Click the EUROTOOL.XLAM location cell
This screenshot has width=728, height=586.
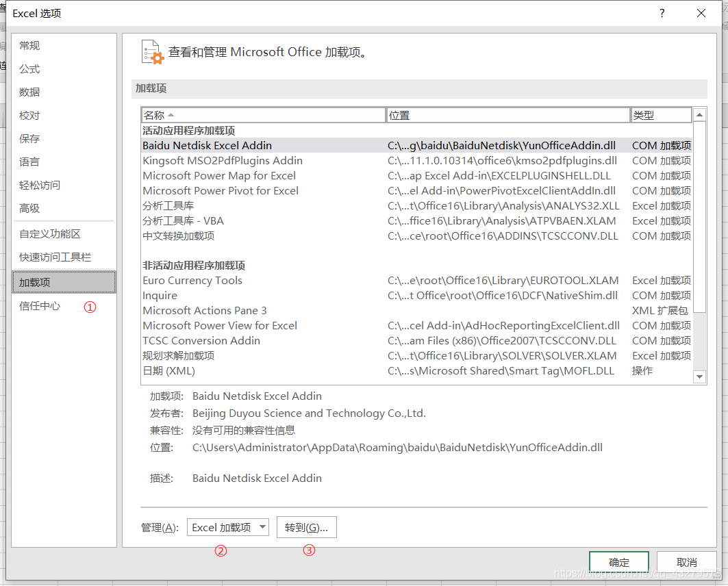[503, 280]
